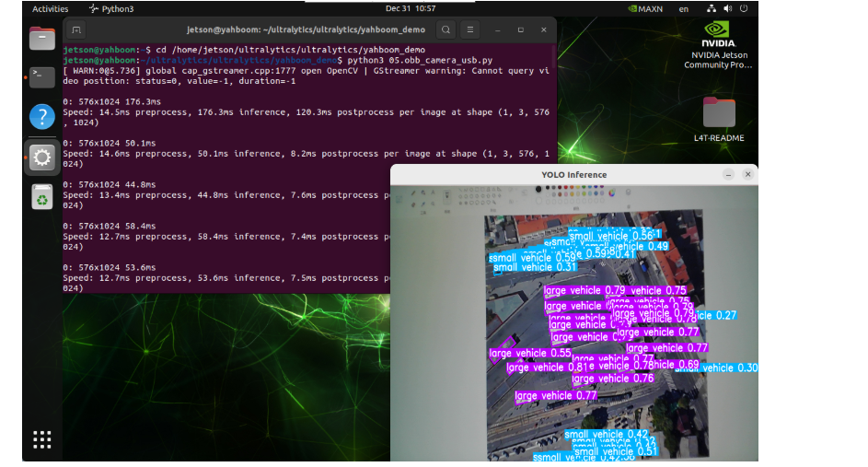Image resolution: width=868 pixels, height=467 pixels.
Task: Open the NVIDIA Jetson Community desktop shortcut
Action: click(719, 45)
